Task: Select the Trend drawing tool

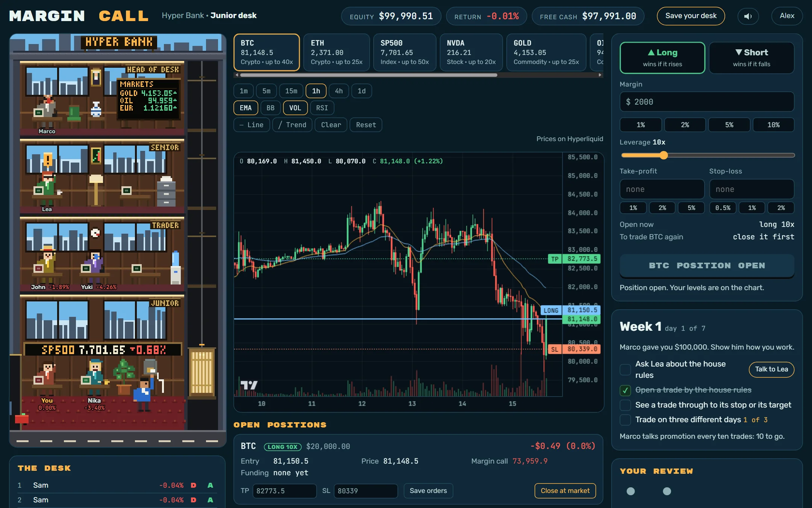Action: click(292, 125)
